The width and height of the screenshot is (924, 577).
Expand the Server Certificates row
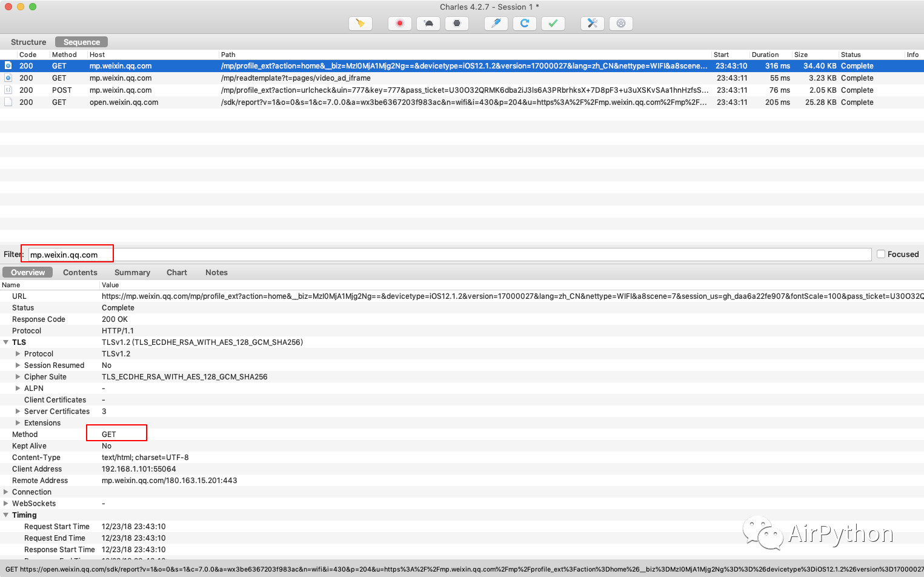(18, 412)
